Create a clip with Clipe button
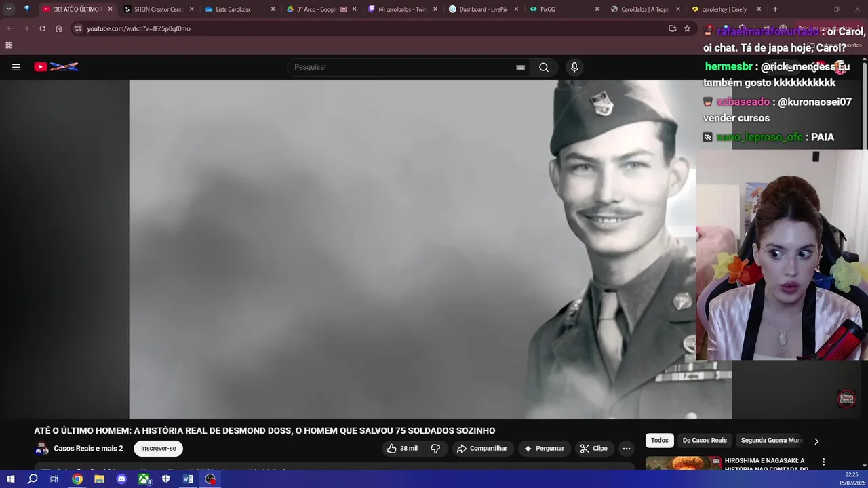This screenshot has width=868, height=488. (x=593, y=449)
